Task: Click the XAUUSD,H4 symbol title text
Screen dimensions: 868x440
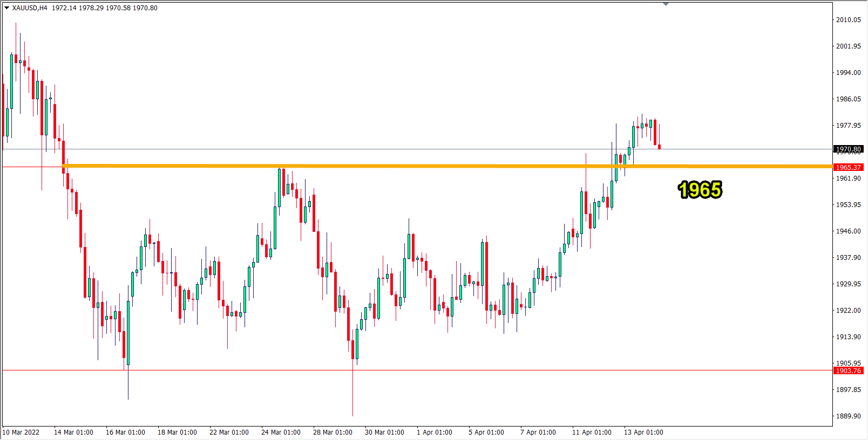Action: [x=30, y=8]
